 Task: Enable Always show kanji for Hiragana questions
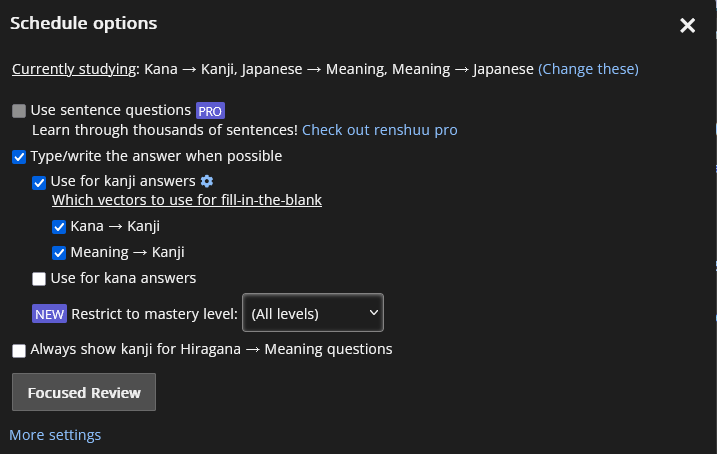tap(19, 351)
